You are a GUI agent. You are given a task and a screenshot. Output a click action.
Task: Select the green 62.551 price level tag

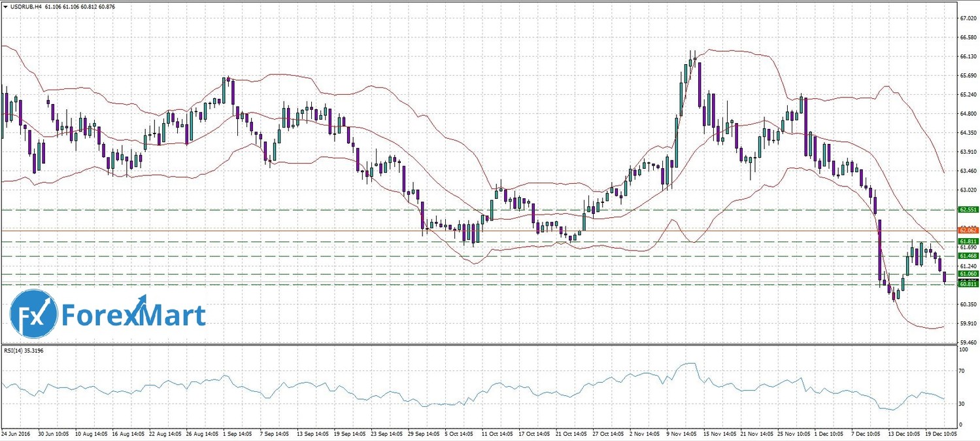[x=968, y=209]
